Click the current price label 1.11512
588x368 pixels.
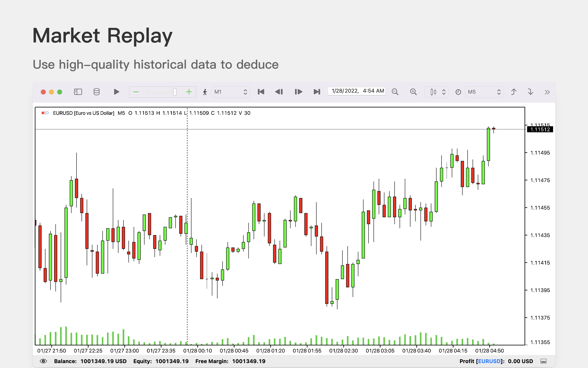(540, 129)
